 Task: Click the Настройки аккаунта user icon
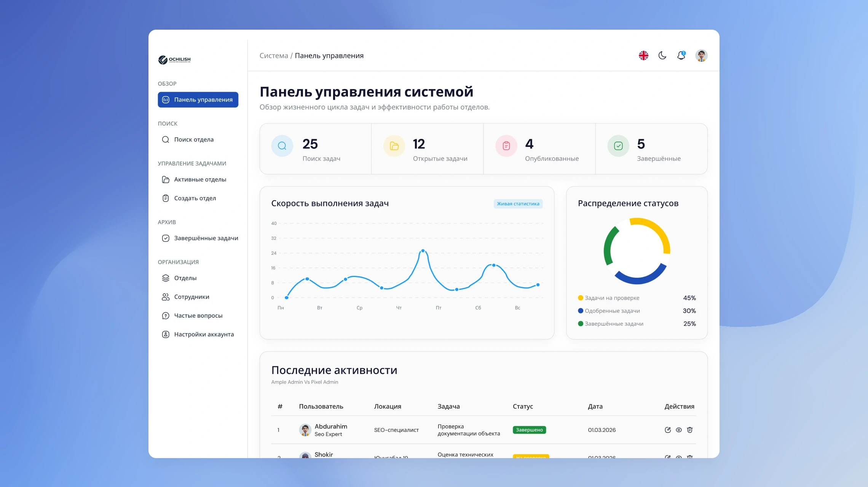point(166,334)
